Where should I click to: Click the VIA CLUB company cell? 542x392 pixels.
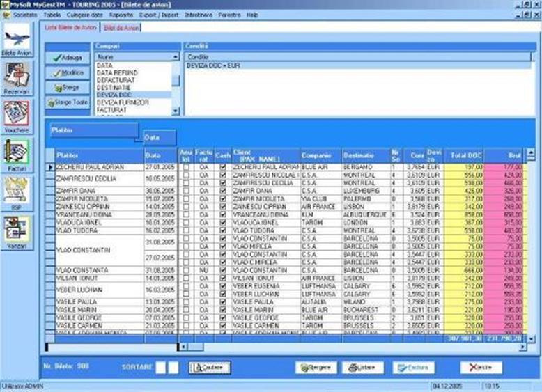tap(321, 199)
